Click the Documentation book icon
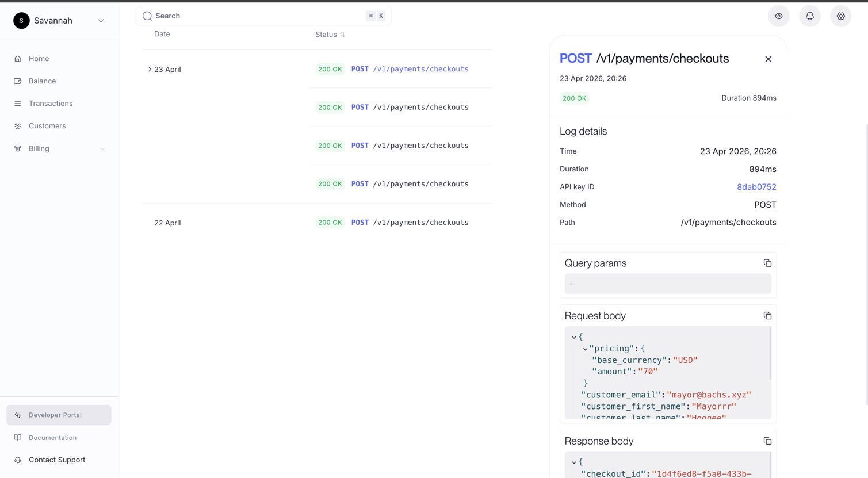Screen dimensions: 868x478 coord(18,438)
